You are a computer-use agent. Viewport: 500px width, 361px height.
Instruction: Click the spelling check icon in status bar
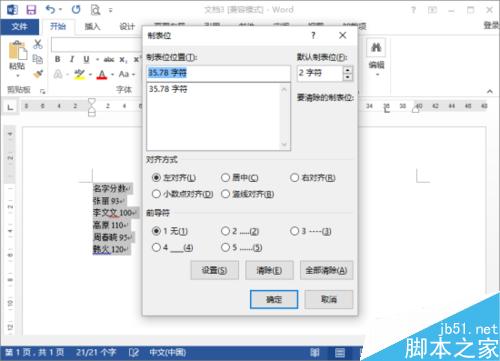pyautogui.click(x=134, y=352)
